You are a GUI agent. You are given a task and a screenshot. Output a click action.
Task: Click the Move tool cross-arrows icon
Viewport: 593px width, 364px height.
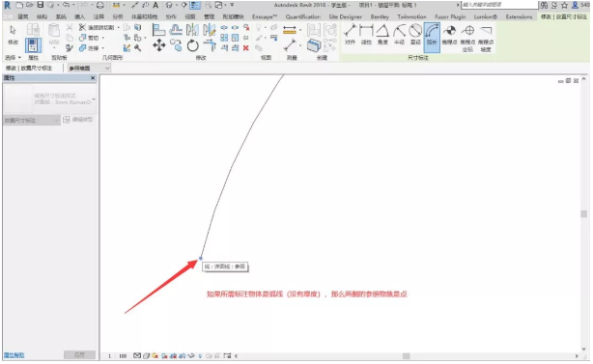[x=159, y=45]
